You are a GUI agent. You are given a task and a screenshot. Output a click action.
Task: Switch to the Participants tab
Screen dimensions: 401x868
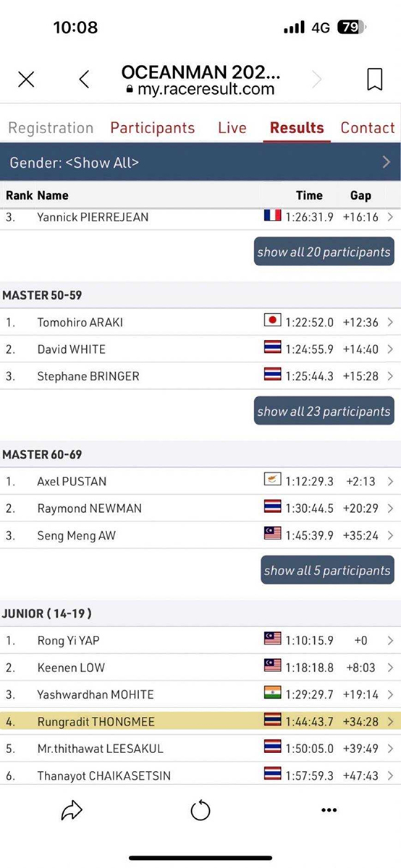(153, 128)
